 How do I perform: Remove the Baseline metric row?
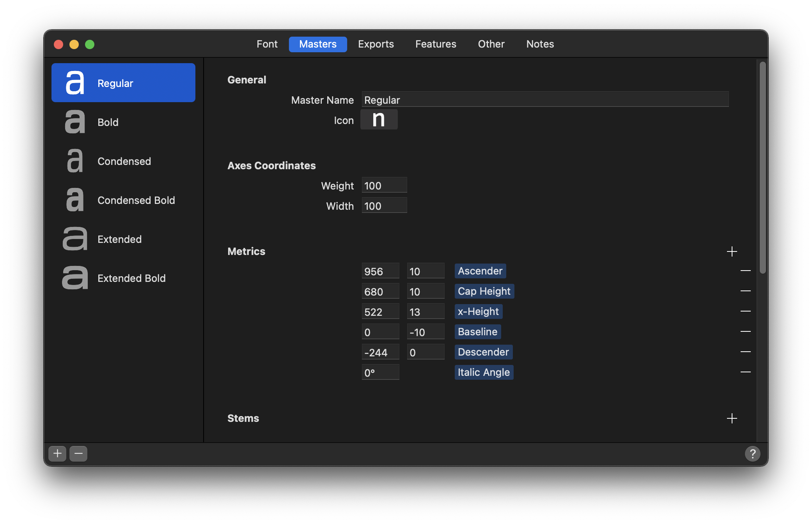click(x=746, y=331)
